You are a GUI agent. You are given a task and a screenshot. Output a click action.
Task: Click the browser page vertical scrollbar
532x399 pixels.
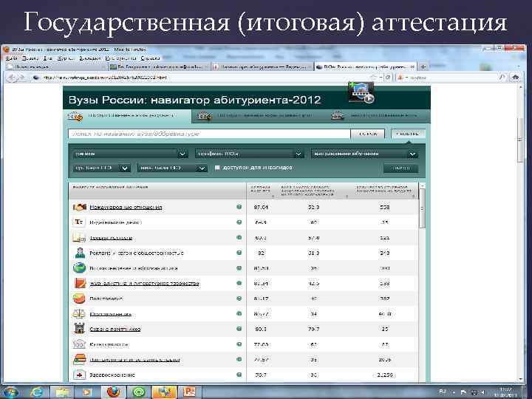point(521,140)
